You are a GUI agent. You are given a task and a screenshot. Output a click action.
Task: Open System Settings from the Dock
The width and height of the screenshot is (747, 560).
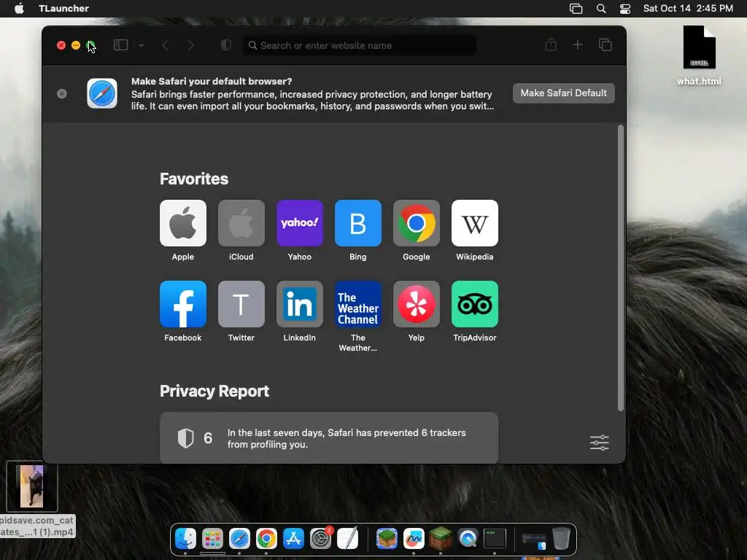pyautogui.click(x=321, y=539)
